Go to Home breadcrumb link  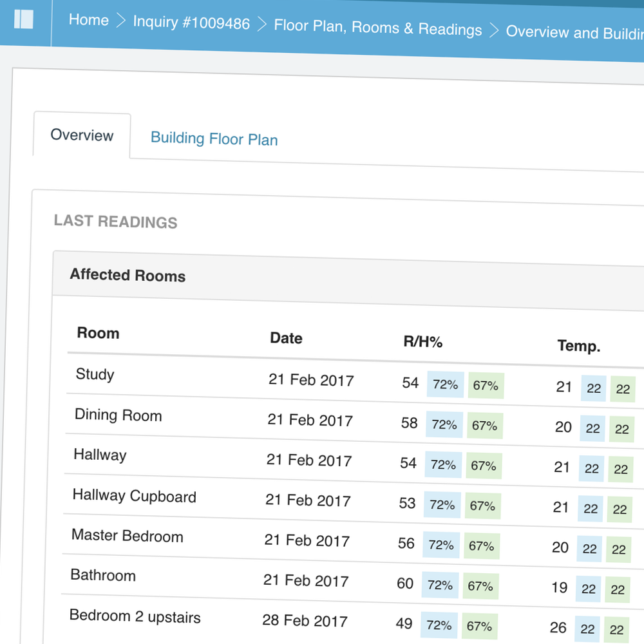click(88, 20)
